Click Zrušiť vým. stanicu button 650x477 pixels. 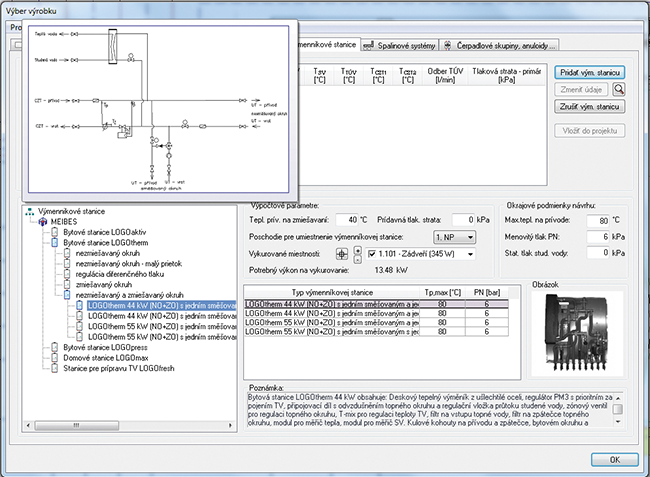[x=590, y=107]
